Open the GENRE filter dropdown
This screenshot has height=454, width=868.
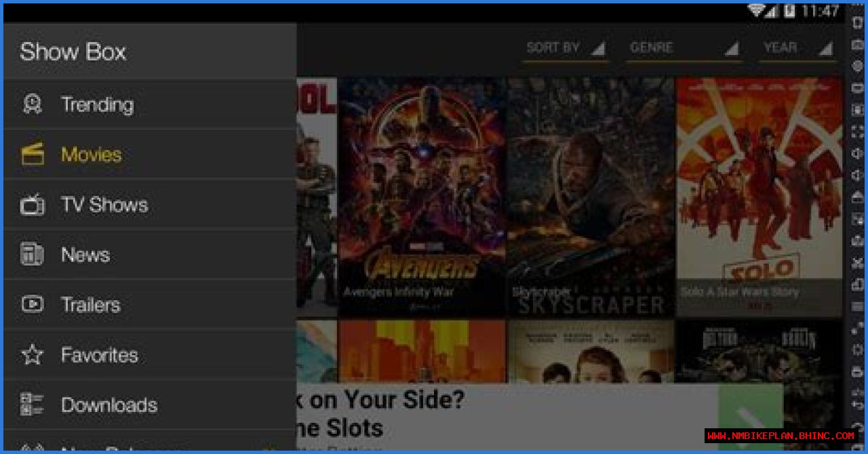(x=684, y=48)
